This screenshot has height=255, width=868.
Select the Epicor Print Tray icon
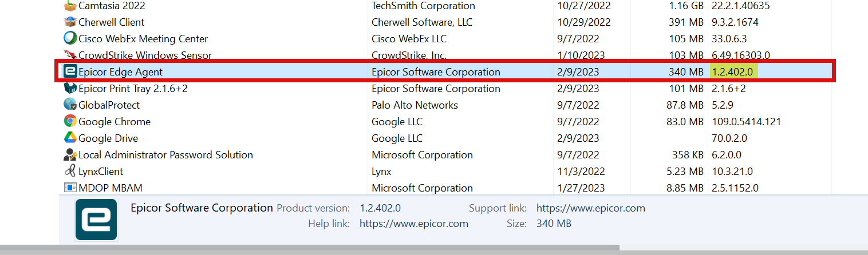[70, 89]
